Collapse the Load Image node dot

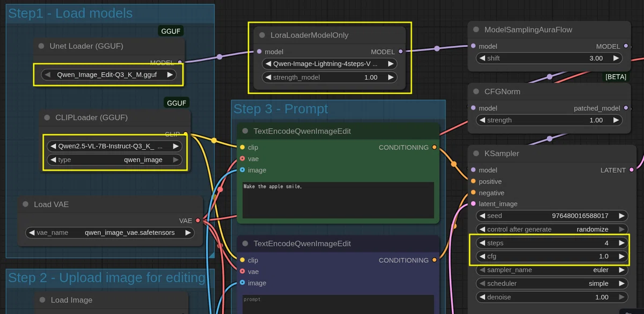[42, 300]
